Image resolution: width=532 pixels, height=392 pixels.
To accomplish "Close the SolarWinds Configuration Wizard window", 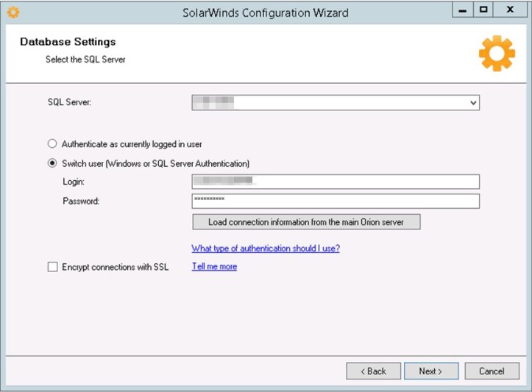I will [509, 10].
